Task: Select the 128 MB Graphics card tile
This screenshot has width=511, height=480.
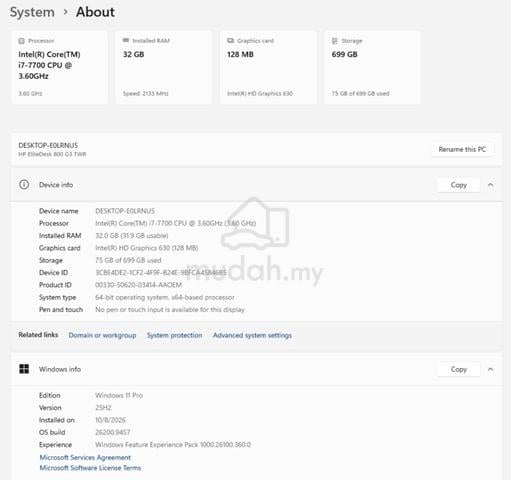Action: (x=268, y=67)
